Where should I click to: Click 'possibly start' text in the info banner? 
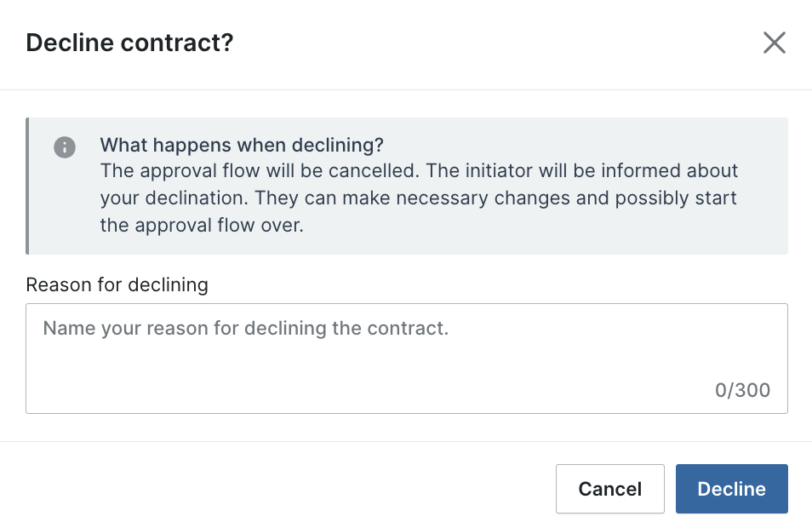point(676,198)
